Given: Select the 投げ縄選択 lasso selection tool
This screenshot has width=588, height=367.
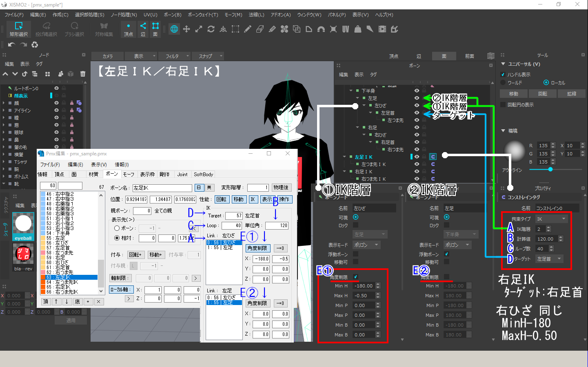Looking at the screenshot, I should pyautogui.click(x=46, y=29).
